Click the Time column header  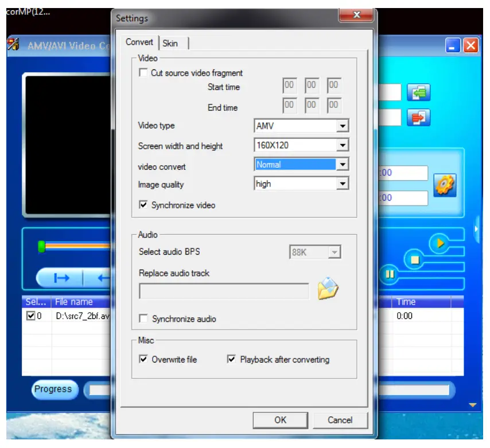tap(421, 302)
